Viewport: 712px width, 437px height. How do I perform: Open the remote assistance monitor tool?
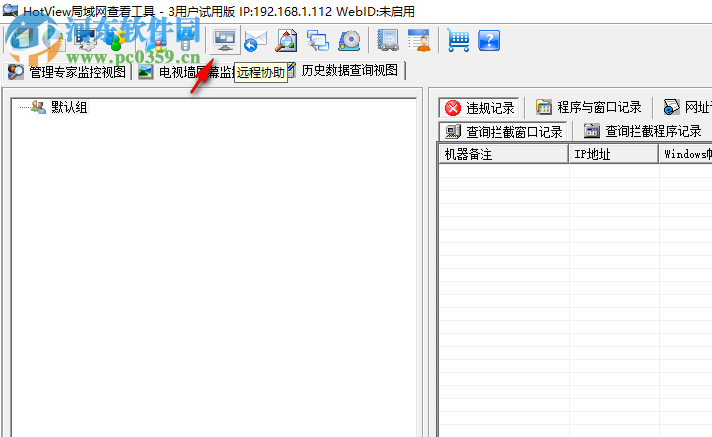click(225, 40)
